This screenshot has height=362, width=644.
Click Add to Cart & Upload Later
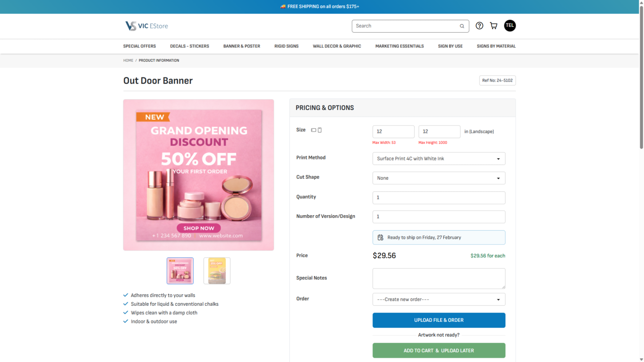pos(439,351)
